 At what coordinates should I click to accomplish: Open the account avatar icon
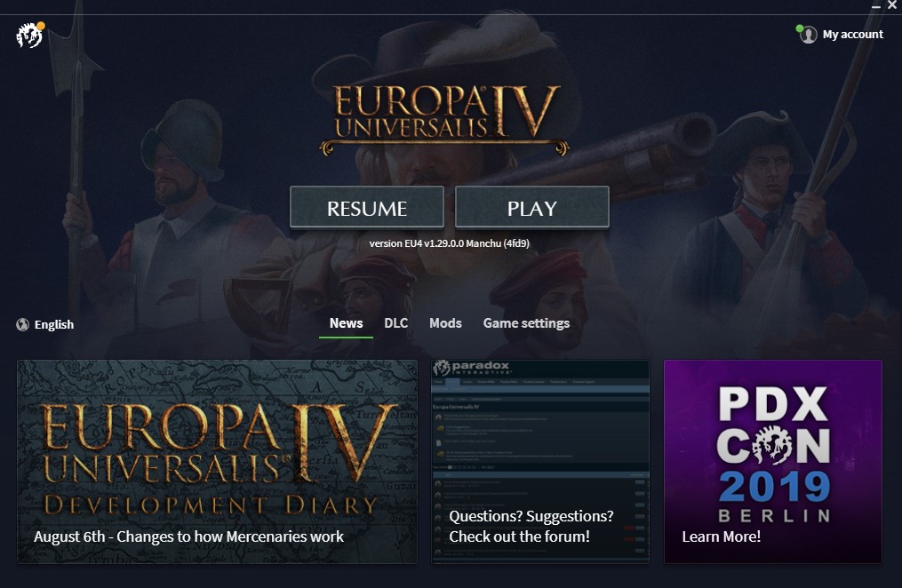[x=808, y=35]
